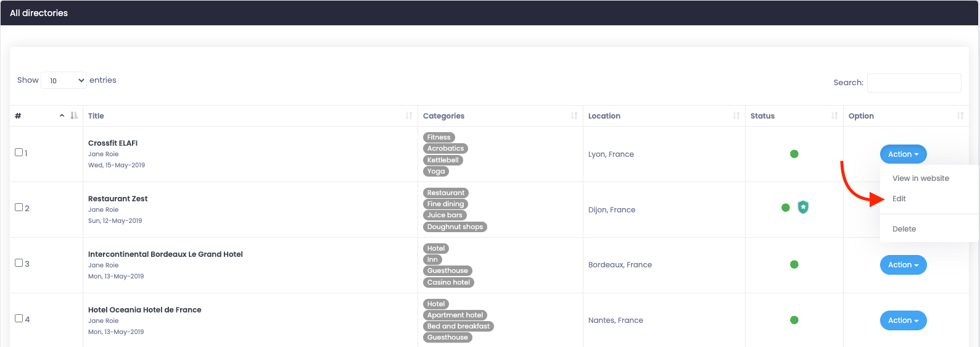Click the Kettlebell category tag
980x347 pixels.
(x=443, y=160)
